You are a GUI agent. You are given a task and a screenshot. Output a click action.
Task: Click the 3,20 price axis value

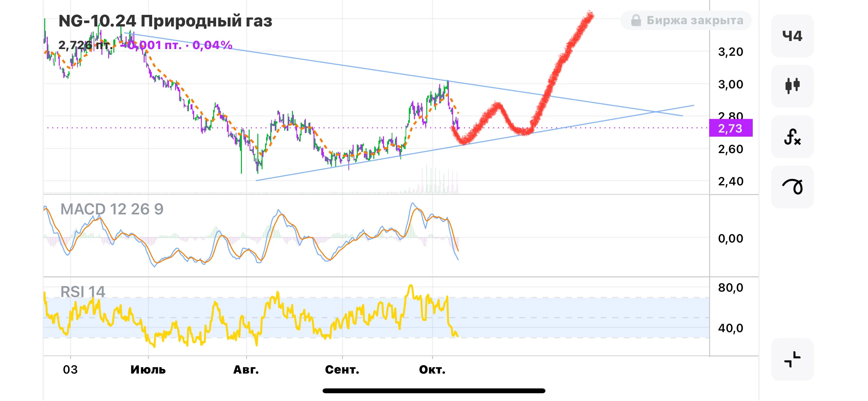(730, 52)
